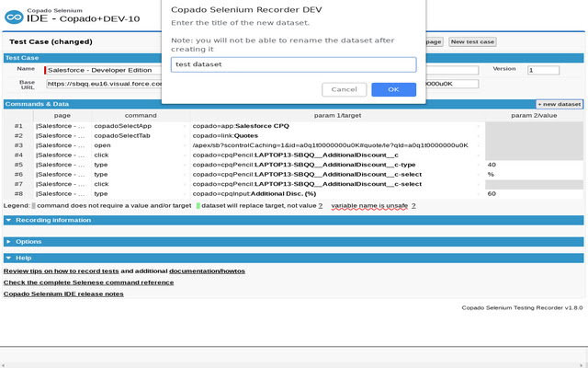Click value cell '40' in row 5
588x368 pixels.
533,165
